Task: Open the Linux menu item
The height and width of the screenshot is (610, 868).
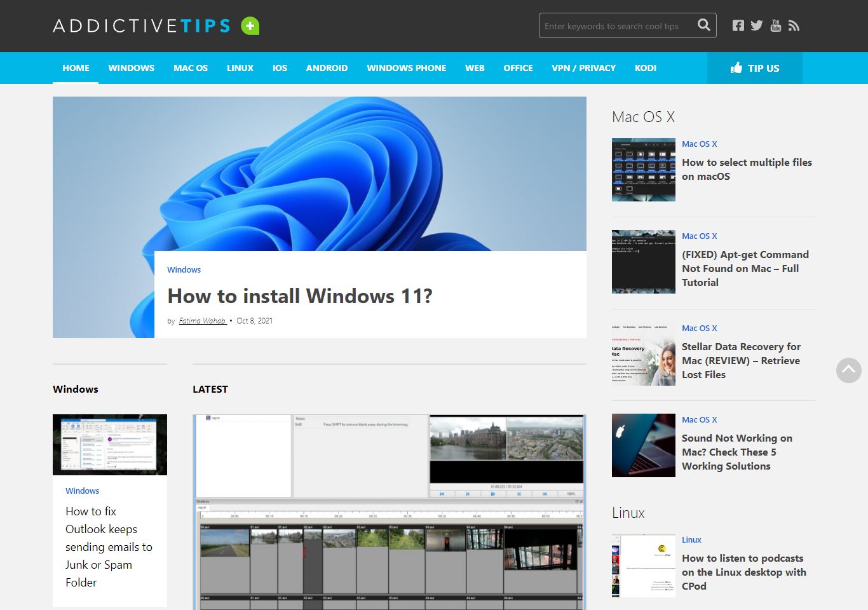Action: (240, 68)
